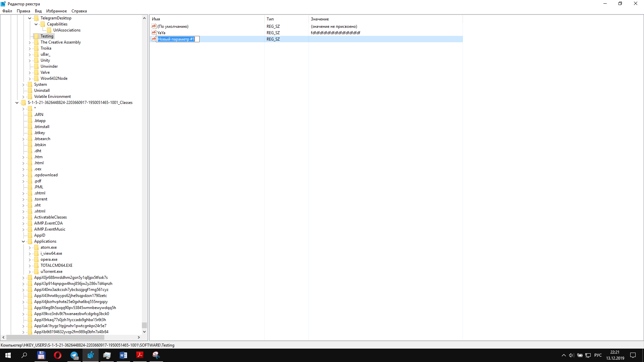Screen dimensions: 644x362
Task: Click the Registry Editor taskbar icon
Action: (x=91, y=355)
